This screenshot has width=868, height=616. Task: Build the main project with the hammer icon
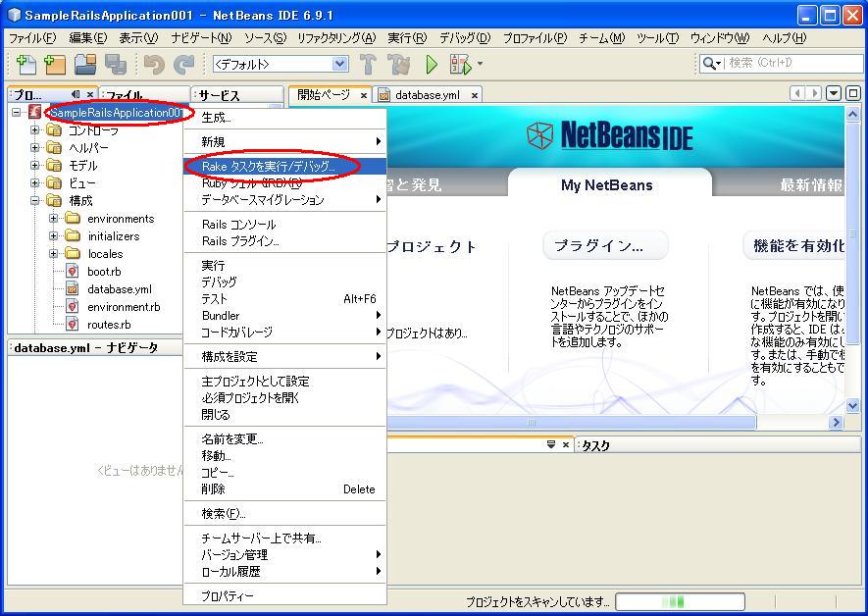[x=368, y=64]
